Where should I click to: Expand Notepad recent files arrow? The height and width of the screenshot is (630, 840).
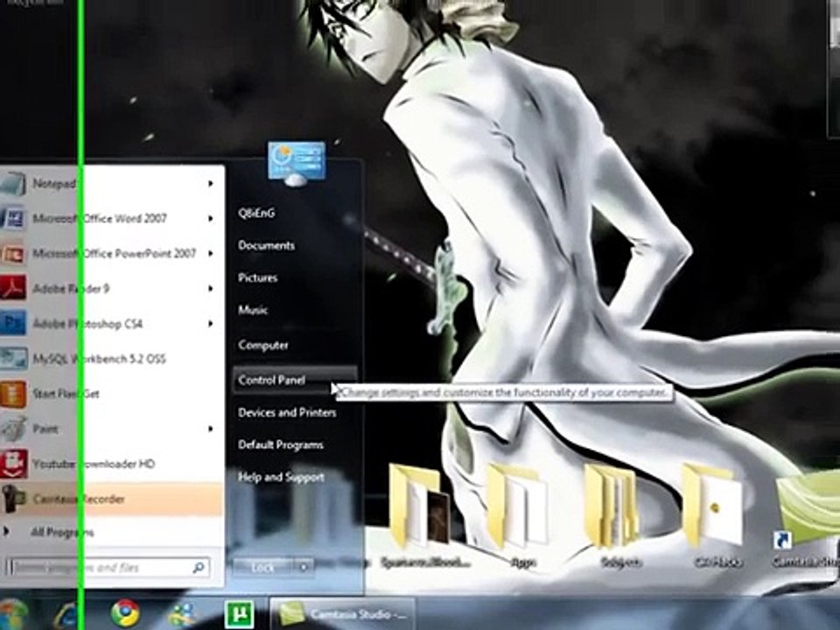click(211, 184)
